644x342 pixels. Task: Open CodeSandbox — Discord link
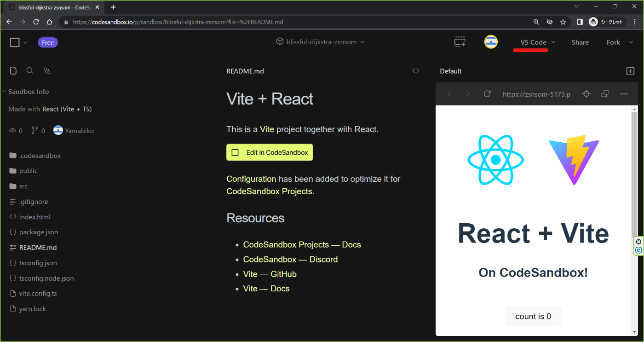290,259
